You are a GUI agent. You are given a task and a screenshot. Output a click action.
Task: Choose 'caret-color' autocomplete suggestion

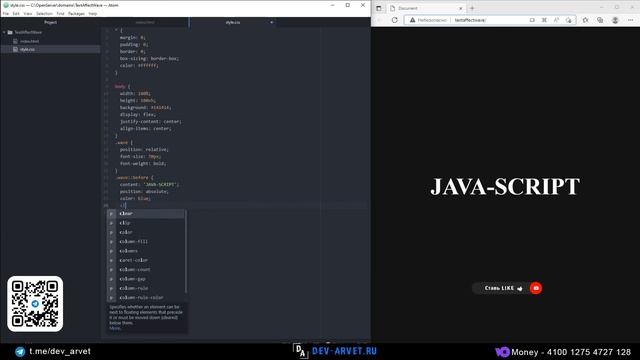(x=146, y=260)
